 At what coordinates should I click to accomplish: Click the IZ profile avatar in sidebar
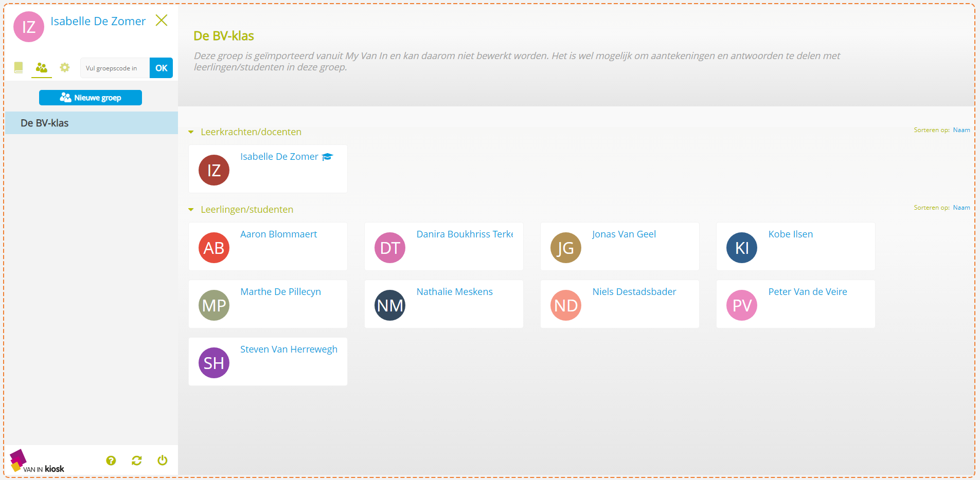(29, 27)
